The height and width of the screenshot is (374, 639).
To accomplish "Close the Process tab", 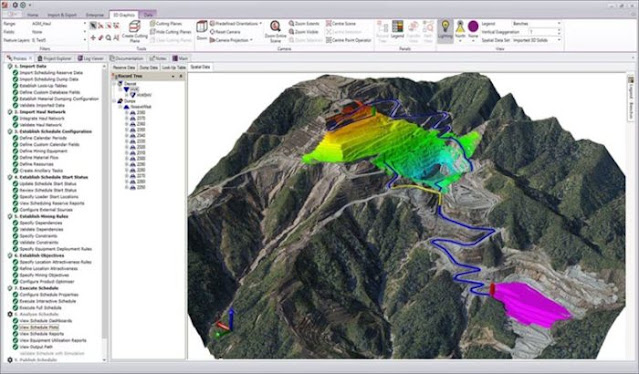I will (x=30, y=58).
